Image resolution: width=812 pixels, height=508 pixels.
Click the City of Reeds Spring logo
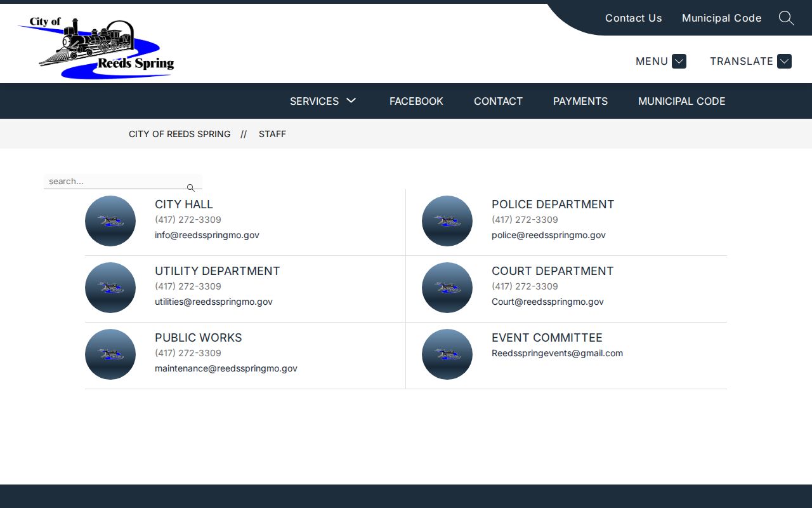[x=96, y=48]
